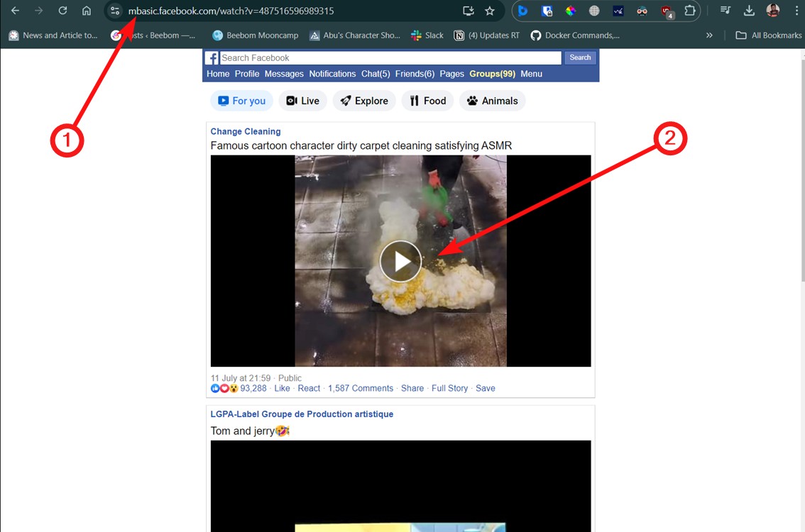Click the Bing extension icon
805x532 pixels.
click(523, 11)
